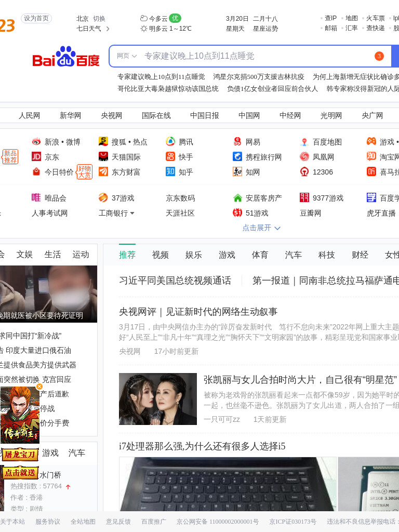The width and height of the screenshot is (399, 532).
Task: Open the 汽车 feed tab
Action: [x=293, y=255]
